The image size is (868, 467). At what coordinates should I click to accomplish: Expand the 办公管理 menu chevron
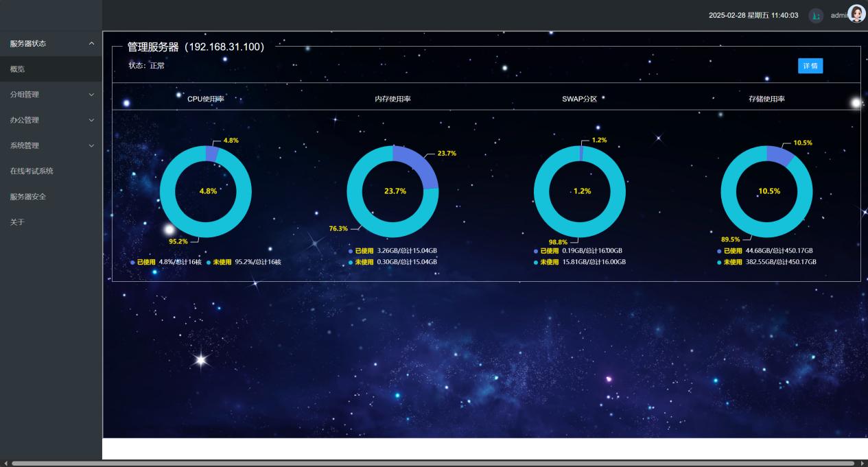point(91,120)
